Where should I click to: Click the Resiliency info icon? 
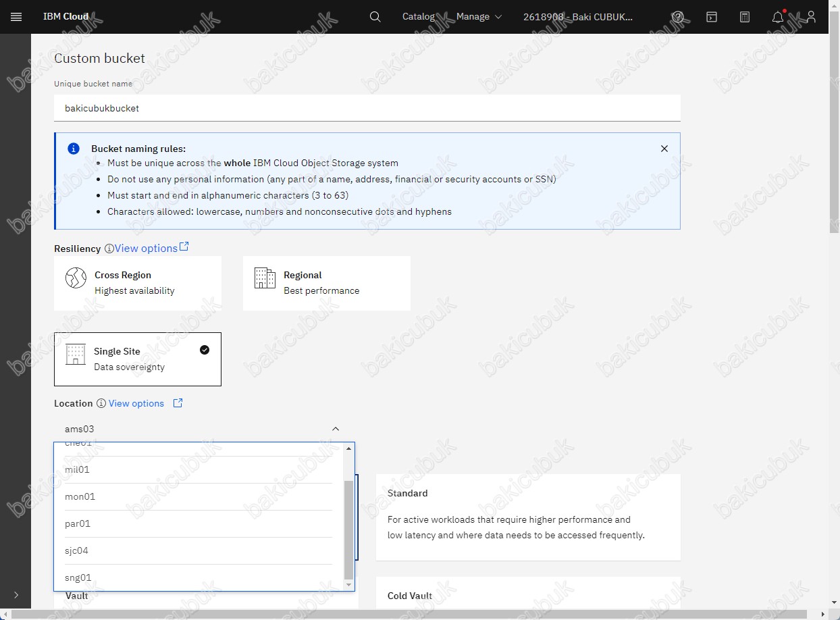pos(109,249)
